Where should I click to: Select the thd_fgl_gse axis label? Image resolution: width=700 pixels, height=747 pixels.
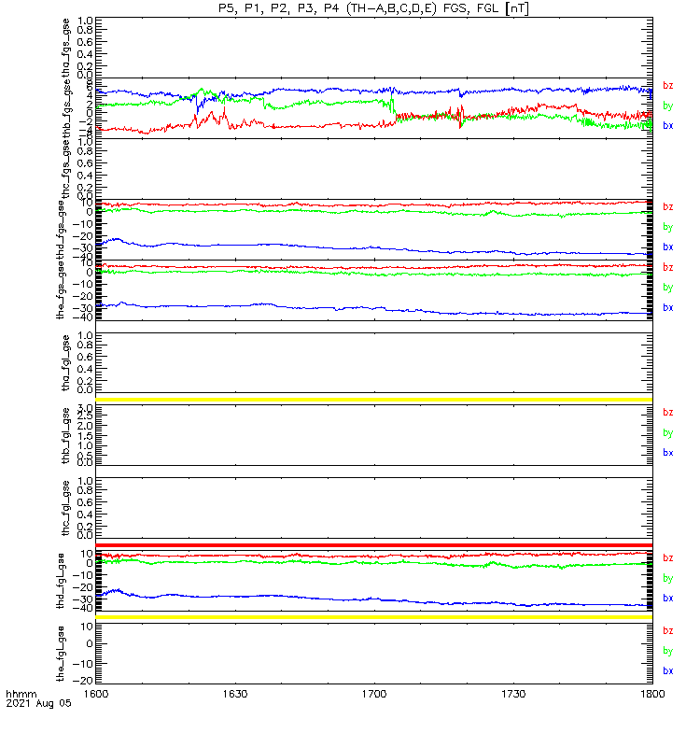click(x=60, y=581)
